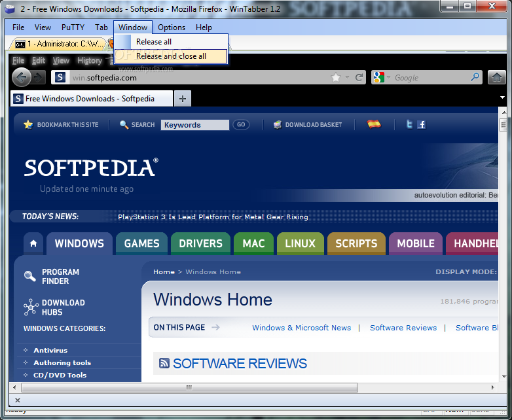The image size is (512, 420).
Task: Open the WINDOWS category tab
Action: (79, 243)
